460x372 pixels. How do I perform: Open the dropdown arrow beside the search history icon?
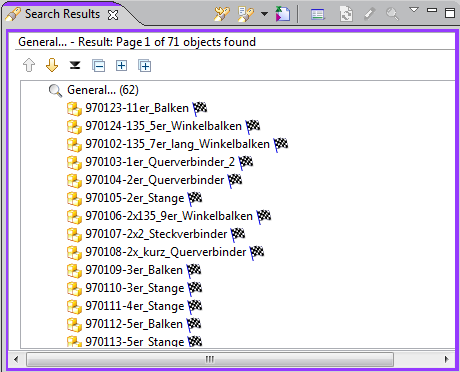[x=264, y=14]
